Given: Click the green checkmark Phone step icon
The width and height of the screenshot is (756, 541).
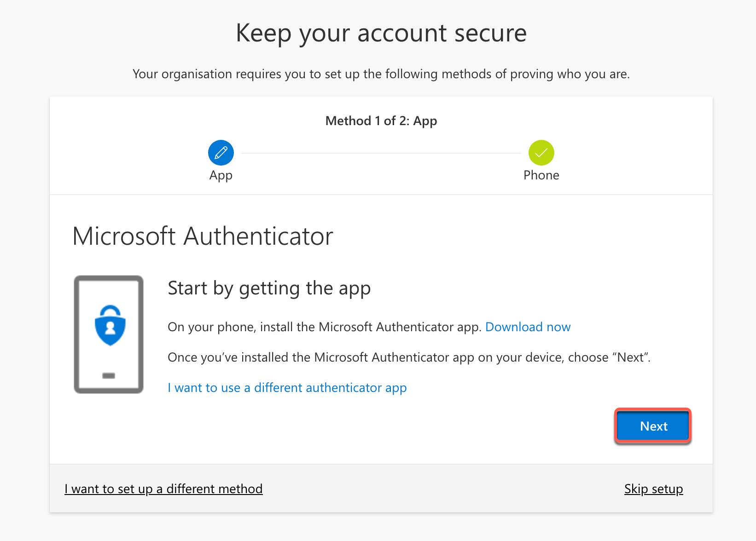Looking at the screenshot, I should click(541, 153).
